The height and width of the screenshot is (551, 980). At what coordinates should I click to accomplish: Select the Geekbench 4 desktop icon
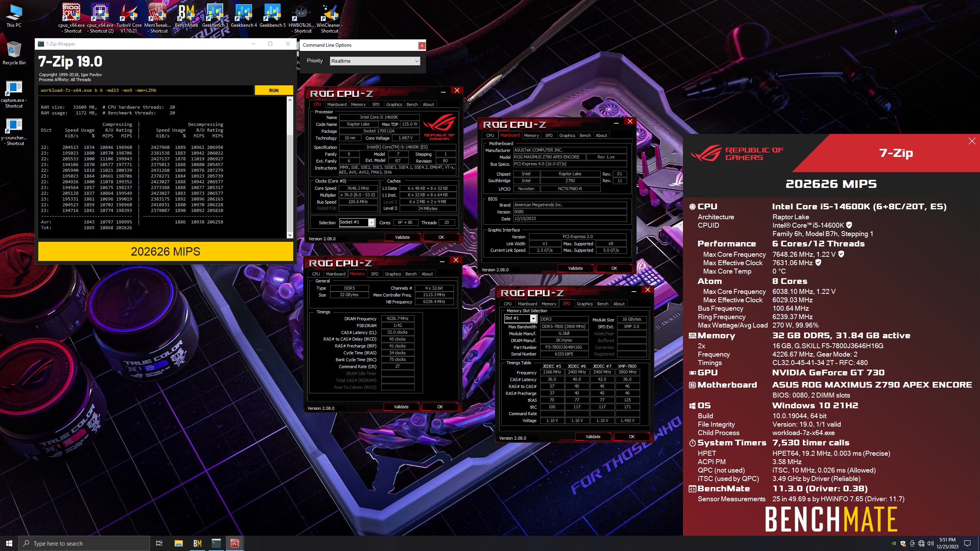coord(244,15)
